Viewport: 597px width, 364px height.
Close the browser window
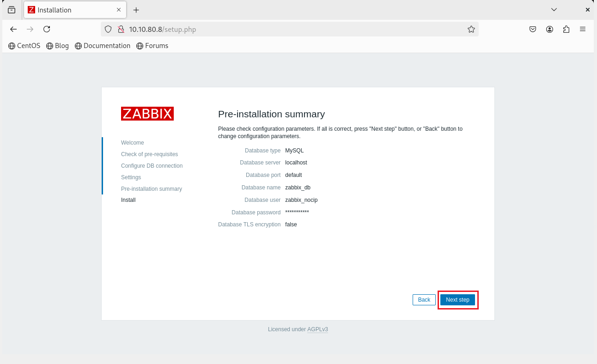click(587, 10)
